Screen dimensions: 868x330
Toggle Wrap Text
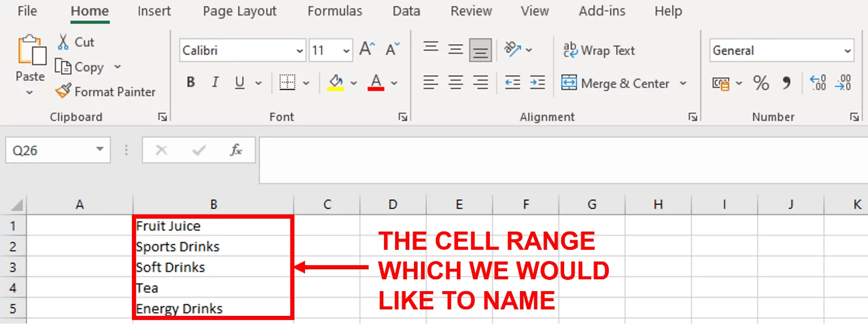point(599,50)
